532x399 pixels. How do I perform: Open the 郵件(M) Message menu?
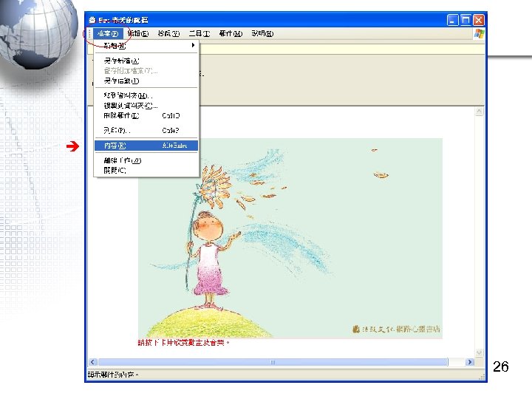tap(231, 33)
